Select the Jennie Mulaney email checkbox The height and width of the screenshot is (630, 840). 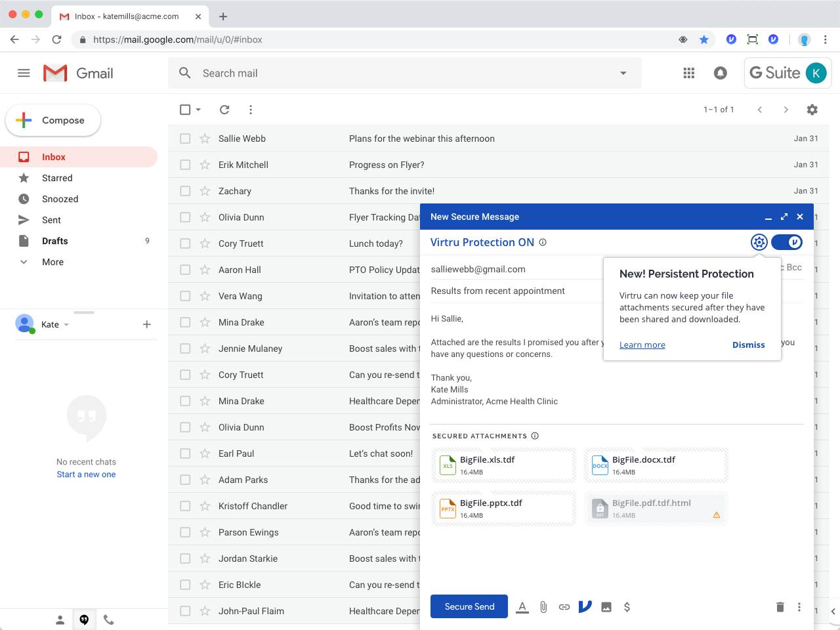pyautogui.click(x=185, y=348)
